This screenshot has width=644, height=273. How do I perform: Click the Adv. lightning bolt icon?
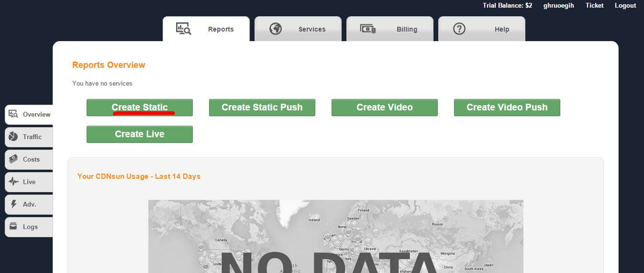(13, 204)
